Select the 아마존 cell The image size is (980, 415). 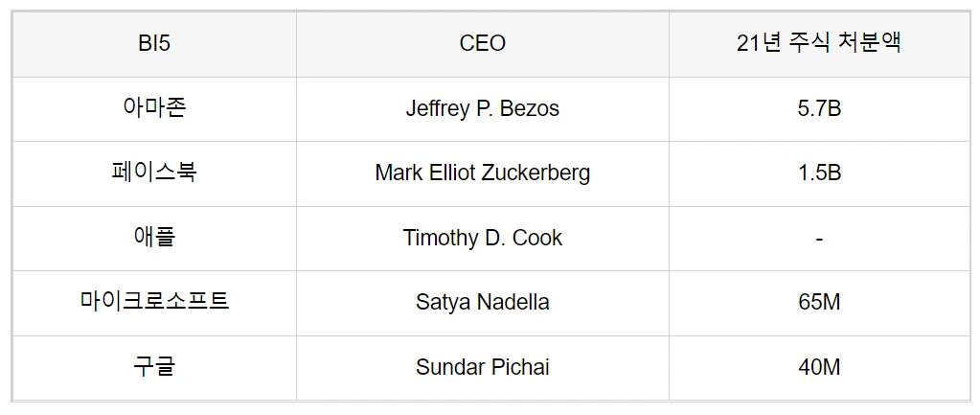154,108
